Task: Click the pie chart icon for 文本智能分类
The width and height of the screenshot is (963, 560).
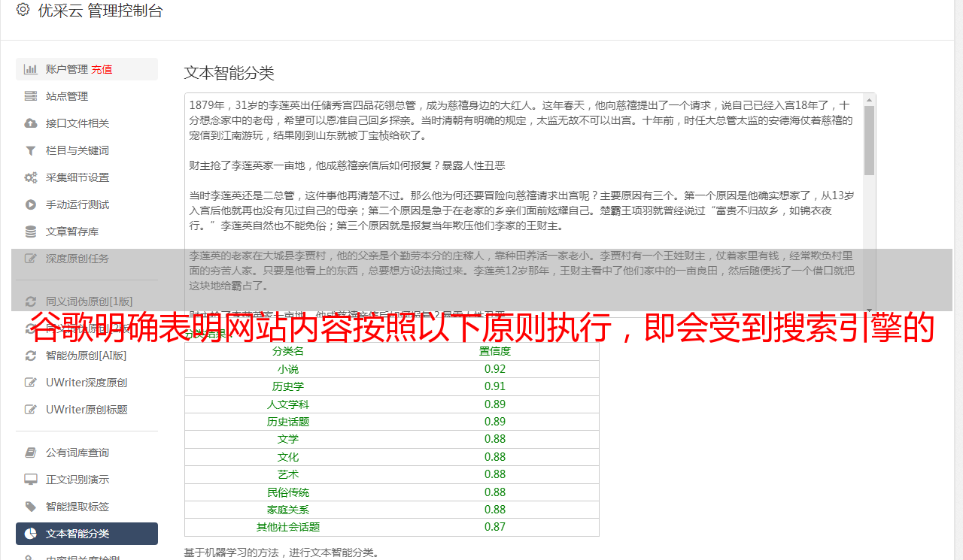Action: 30,534
